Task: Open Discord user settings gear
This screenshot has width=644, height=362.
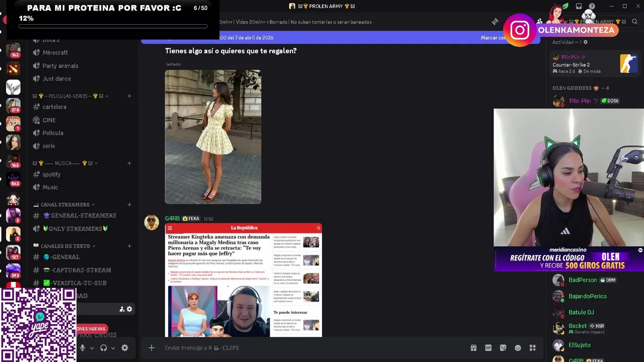Action: tap(125, 348)
